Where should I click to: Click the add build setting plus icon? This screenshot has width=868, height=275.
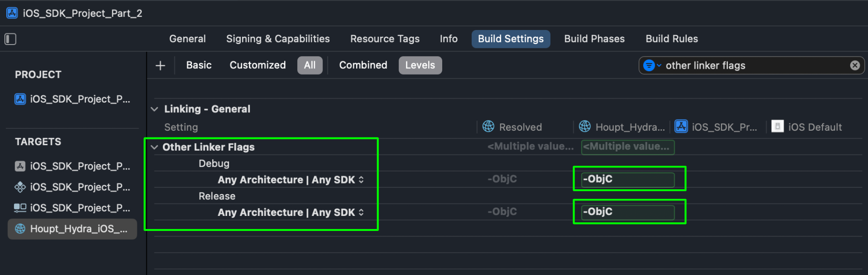(x=160, y=65)
